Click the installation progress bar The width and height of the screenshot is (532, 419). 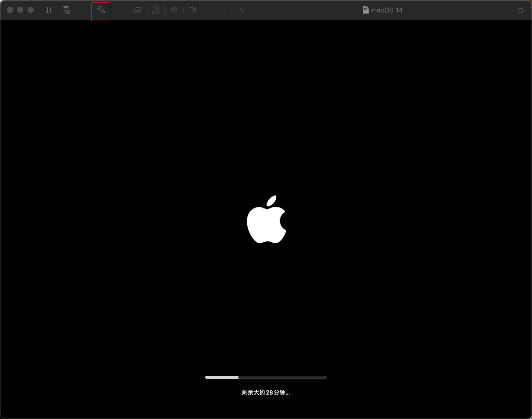[266, 377]
